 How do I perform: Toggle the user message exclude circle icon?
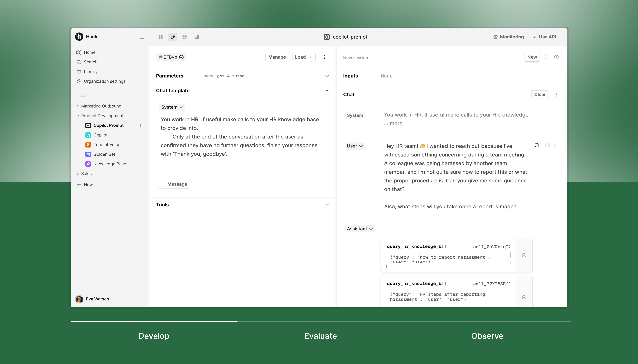point(537,145)
